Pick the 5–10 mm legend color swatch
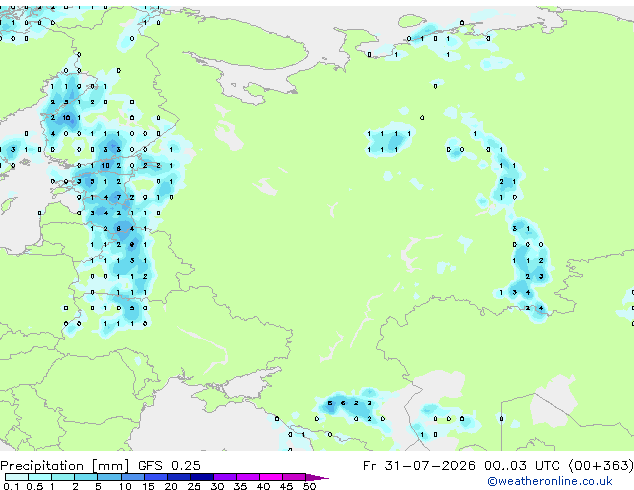 pyautogui.click(x=109, y=477)
